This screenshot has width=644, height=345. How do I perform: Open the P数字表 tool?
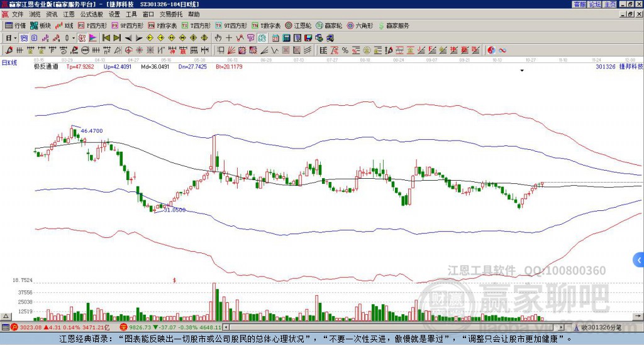[162, 25]
